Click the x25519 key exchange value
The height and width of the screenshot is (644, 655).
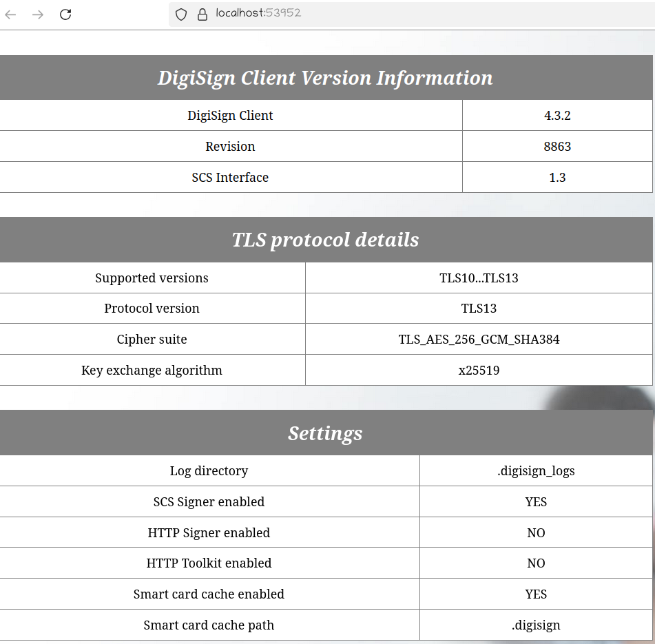pyautogui.click(x=479, y=371)
